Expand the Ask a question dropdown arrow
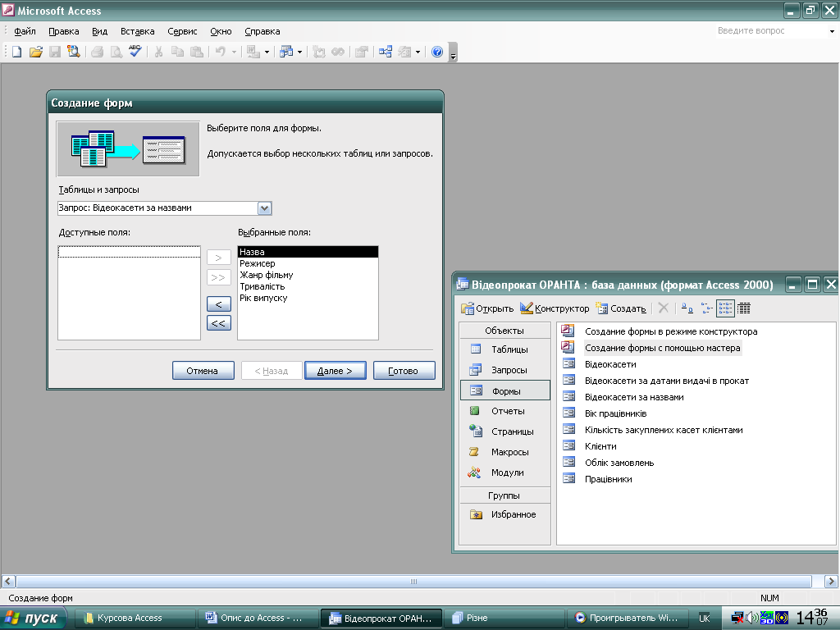 pos(832,31)
